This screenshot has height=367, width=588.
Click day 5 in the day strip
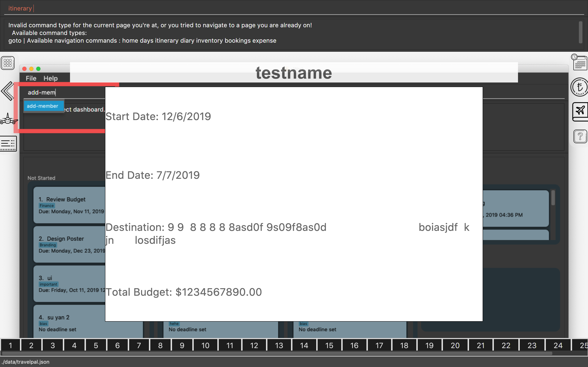click(x=96, y=345)
